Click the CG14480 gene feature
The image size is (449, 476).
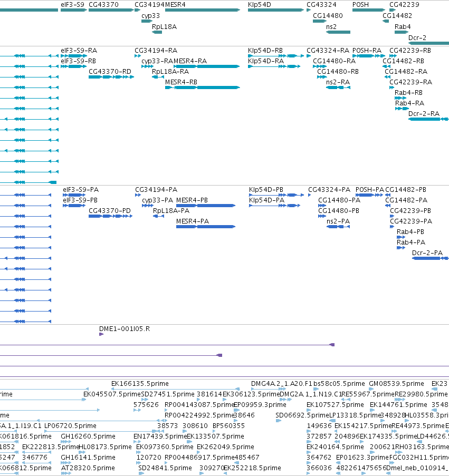320,21
